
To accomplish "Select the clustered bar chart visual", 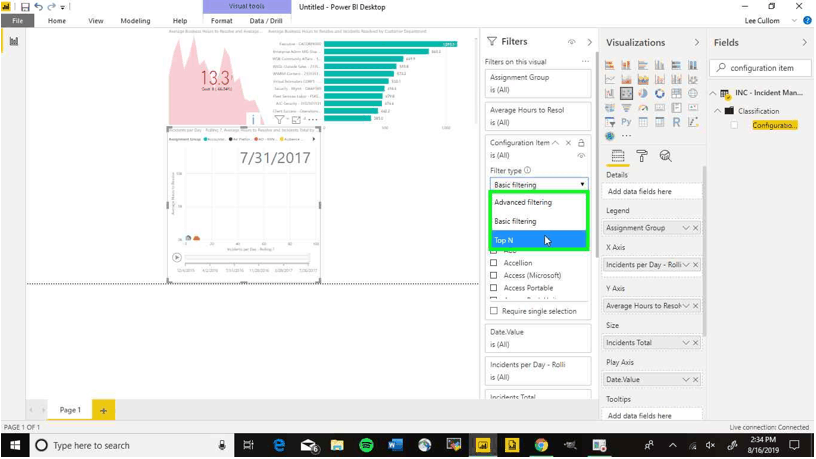I will [643, 65].
